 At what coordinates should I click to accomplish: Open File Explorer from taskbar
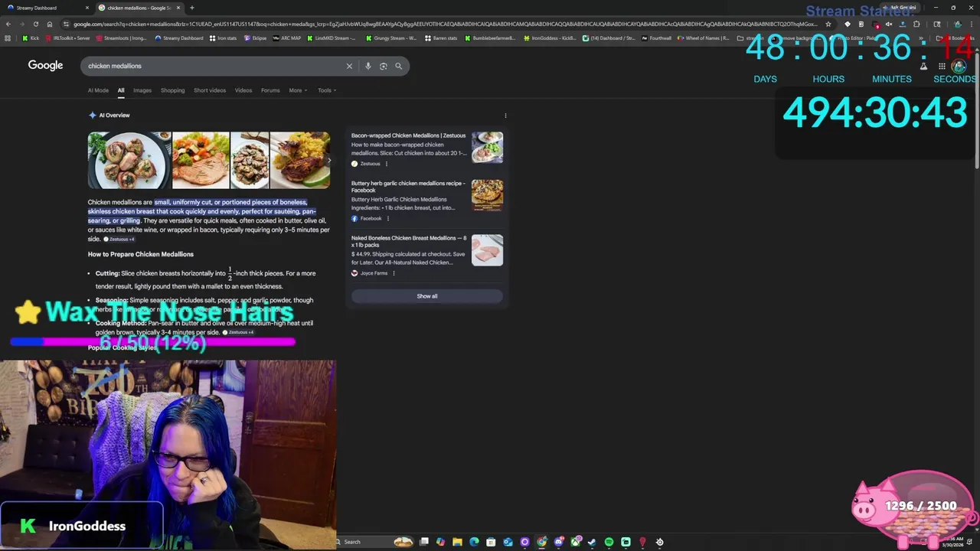point(457,542)
